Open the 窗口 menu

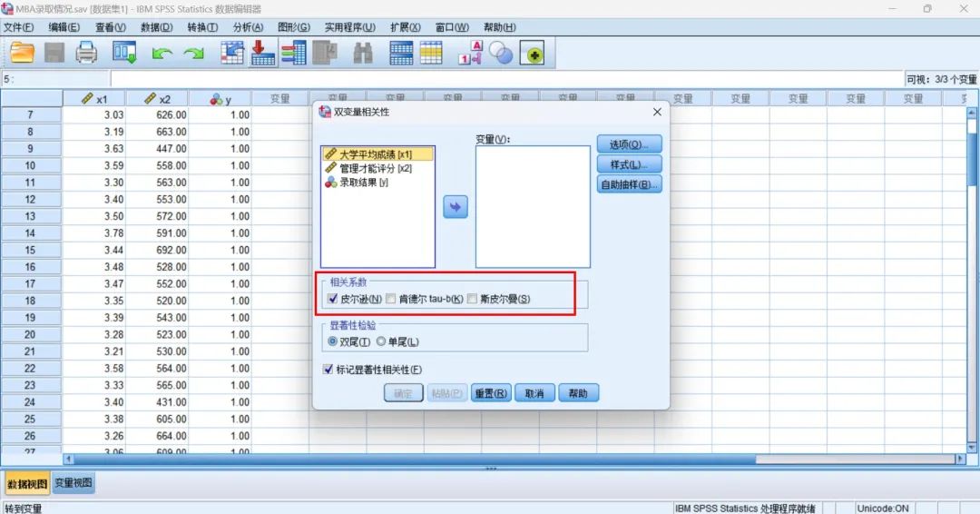coord(452,27)
